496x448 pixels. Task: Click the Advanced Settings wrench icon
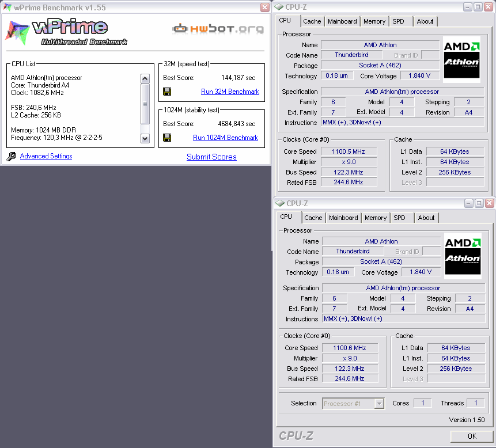pyautogui.click(x=11, y=156)
